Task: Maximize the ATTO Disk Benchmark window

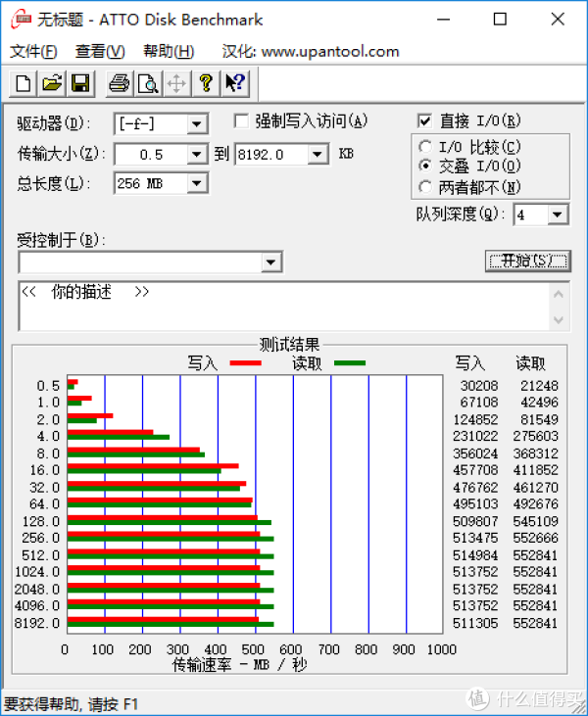Action: (500, 20)
